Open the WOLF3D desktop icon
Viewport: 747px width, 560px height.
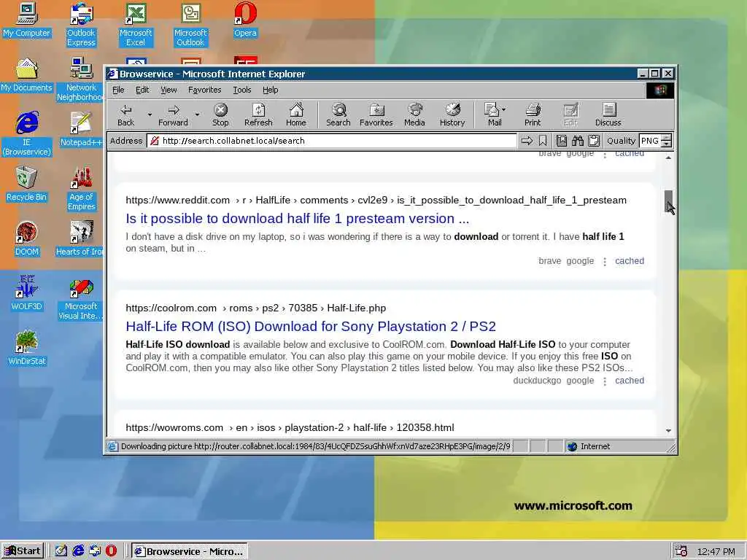[27, 293]
